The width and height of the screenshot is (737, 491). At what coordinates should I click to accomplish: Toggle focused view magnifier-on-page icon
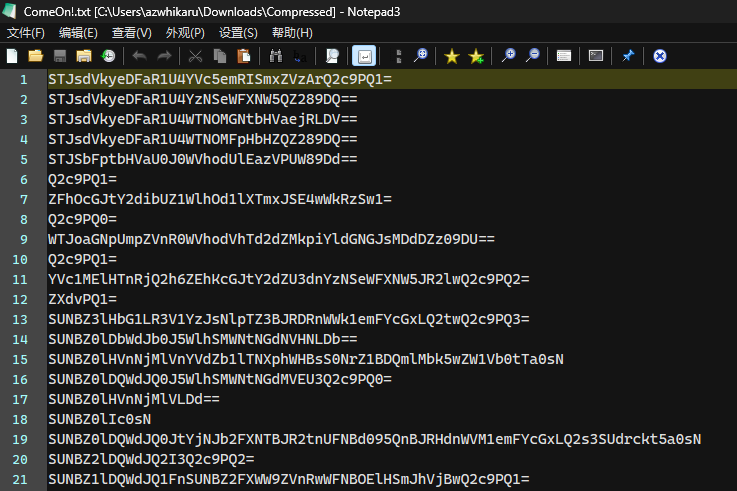pyautogui.click(x=332, y=56)
